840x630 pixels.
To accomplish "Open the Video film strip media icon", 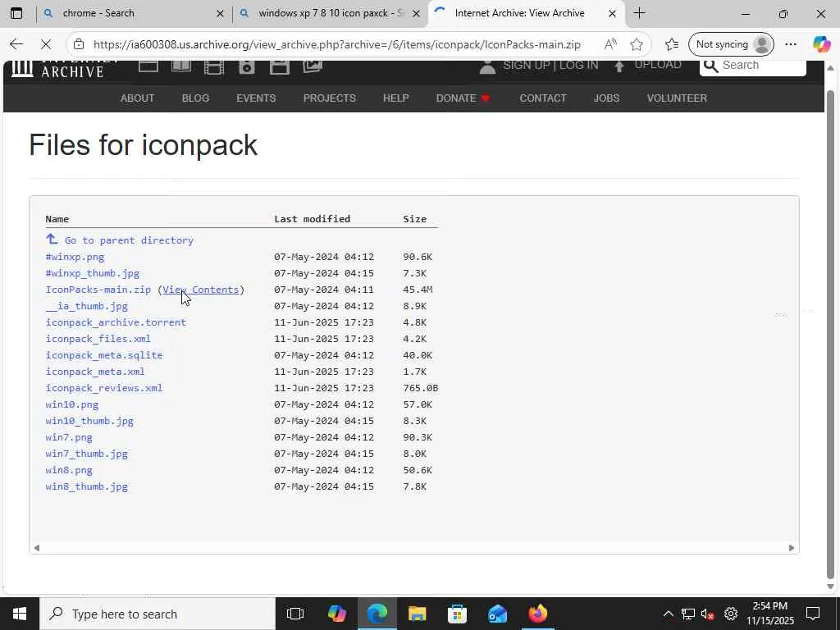I will tap(214, 66).
